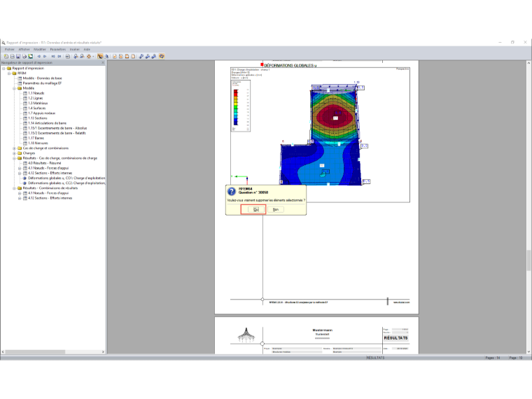Open the Insérer menu

pyautogui.click(x=75, y=50)
